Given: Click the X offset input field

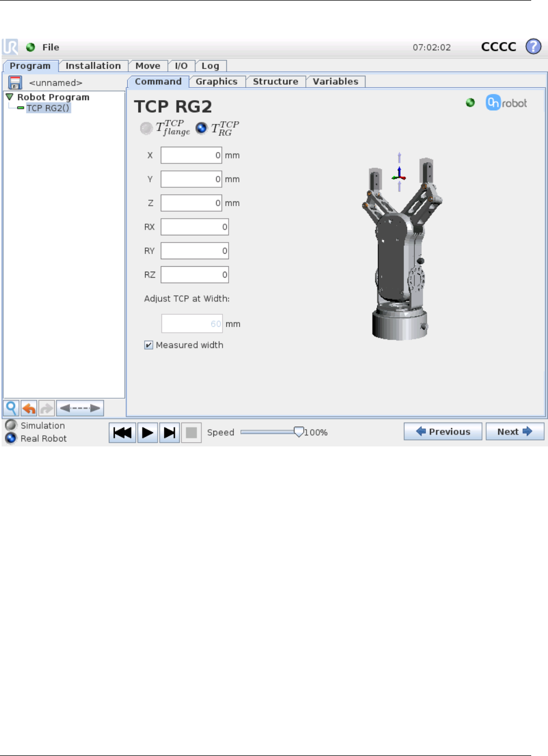Looking at the screenshot, I should [x=191, y=155].
